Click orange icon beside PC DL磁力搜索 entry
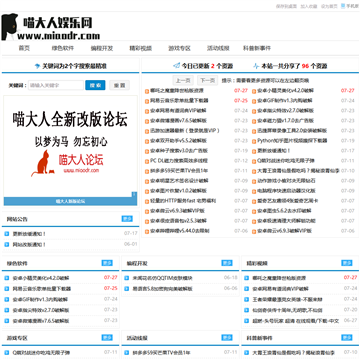 (x=147, y=161)
